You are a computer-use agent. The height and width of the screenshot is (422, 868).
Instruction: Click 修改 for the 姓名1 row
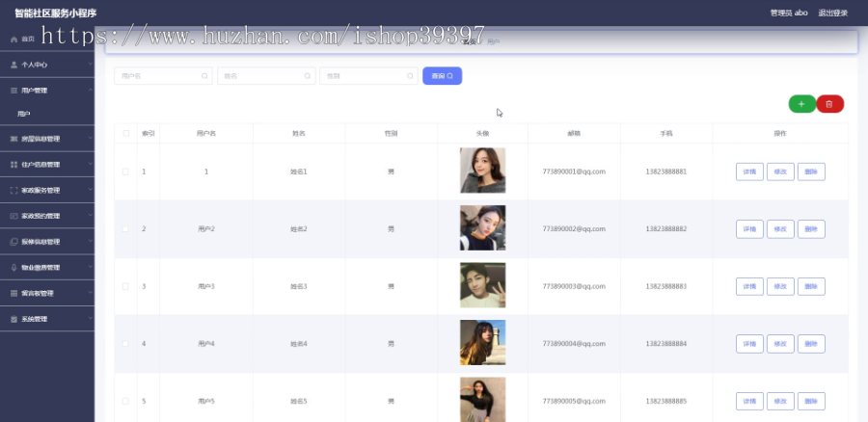coord(780,172)
